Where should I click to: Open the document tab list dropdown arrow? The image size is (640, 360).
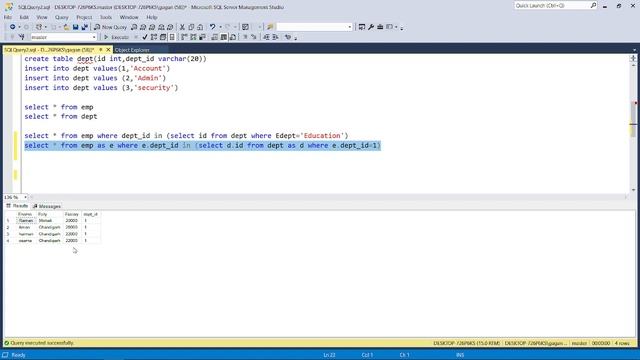coord(634,50)
